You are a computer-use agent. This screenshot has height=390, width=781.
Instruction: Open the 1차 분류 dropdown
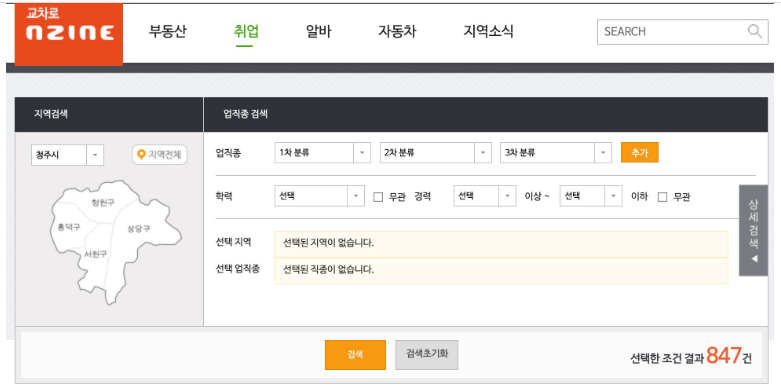322,153
